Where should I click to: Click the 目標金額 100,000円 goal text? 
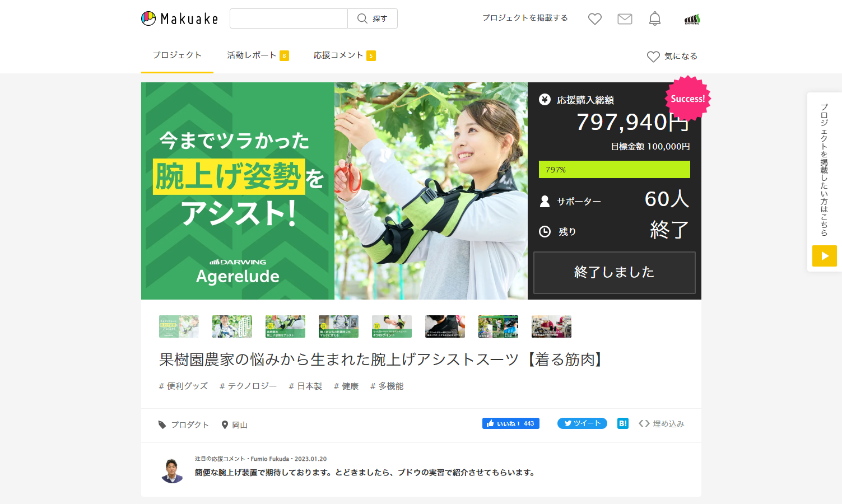(650, 147)
